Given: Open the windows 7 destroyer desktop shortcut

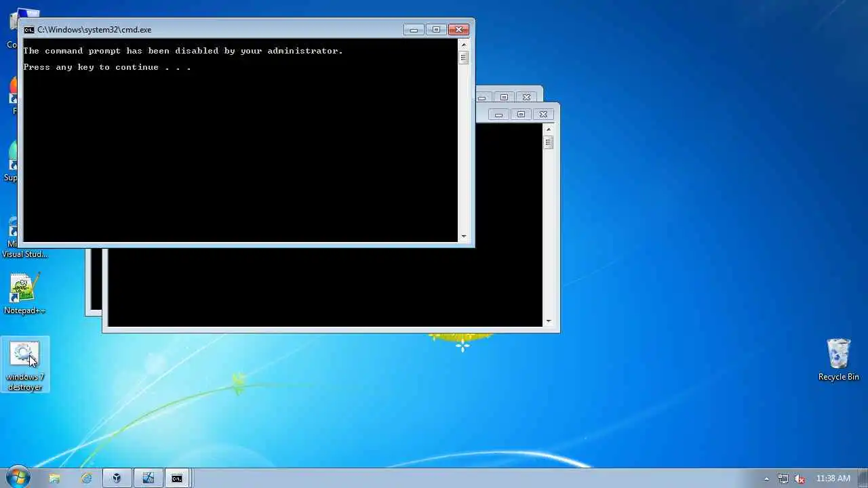Looking at the screenshot, I should pos(25,365).
